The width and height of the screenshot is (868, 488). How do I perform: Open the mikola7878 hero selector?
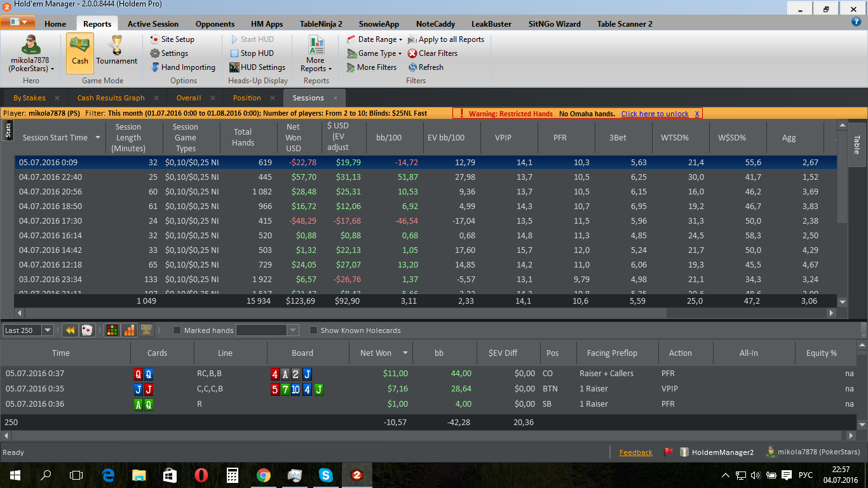tap(31, 53)
